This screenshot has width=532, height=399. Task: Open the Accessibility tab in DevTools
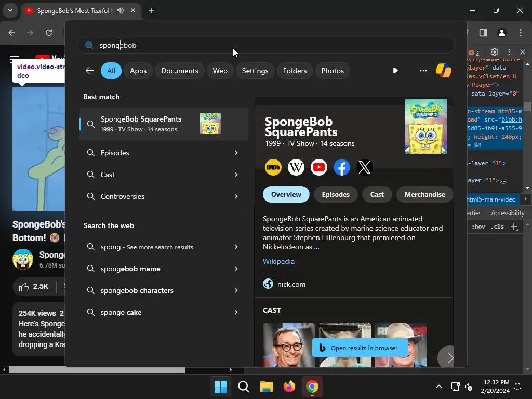tap(508, 213)
